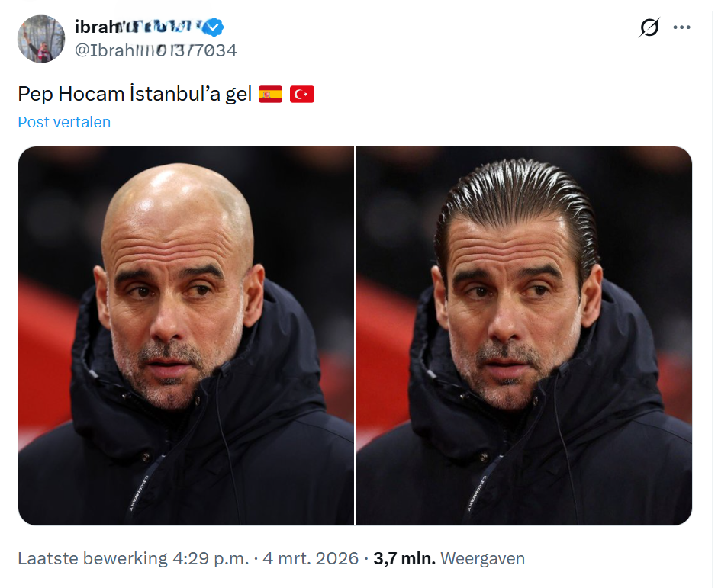Open the left photo of bald man
Screen dimensions: 718x588
186,336
